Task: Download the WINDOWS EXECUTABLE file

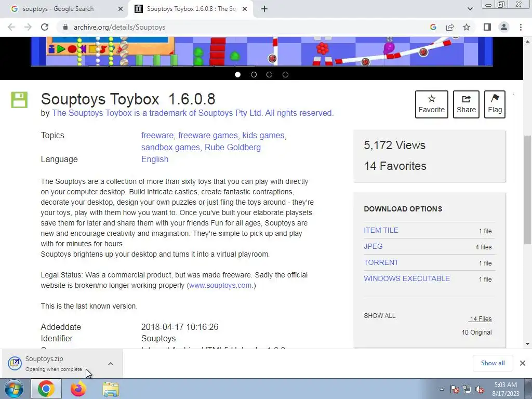Action: click(407, 278)
